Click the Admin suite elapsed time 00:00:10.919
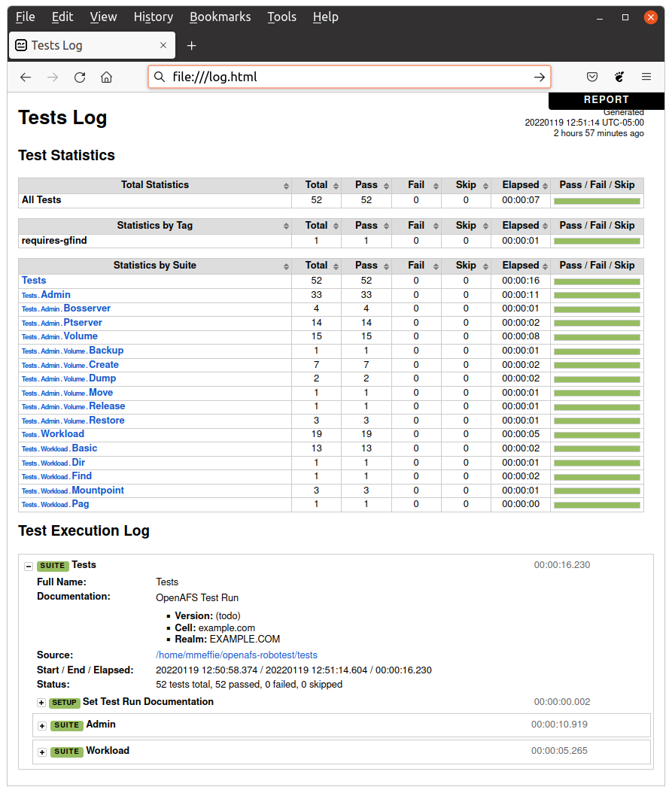 click(559, 725)
